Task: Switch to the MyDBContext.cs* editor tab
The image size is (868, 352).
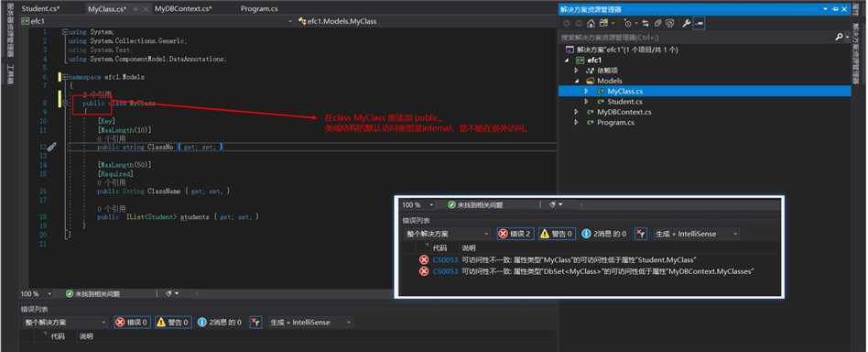Action: point(183,9)
